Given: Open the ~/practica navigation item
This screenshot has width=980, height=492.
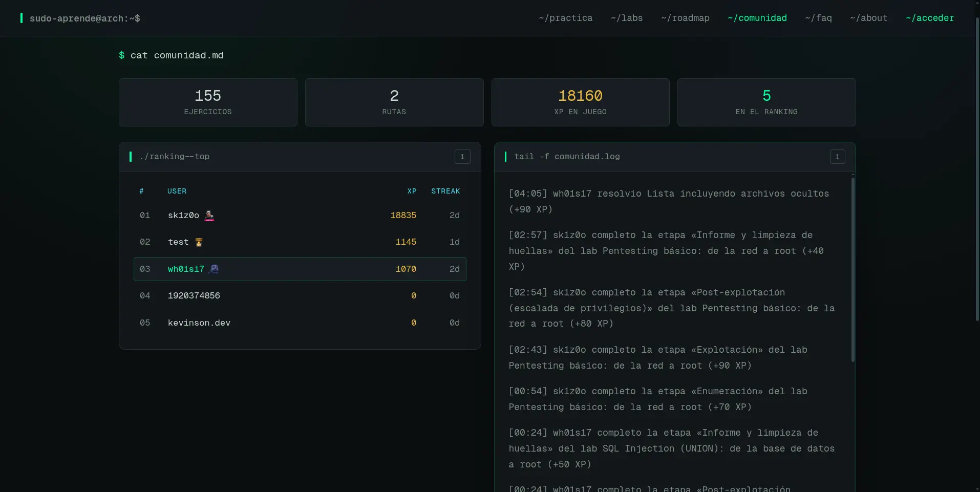Looking at the screenshot, I should tap(566, 18).
